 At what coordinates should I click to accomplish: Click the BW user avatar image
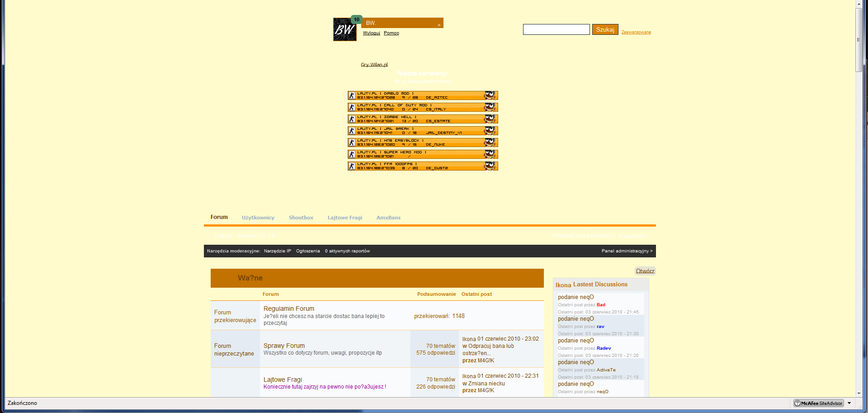coord(344,30)
